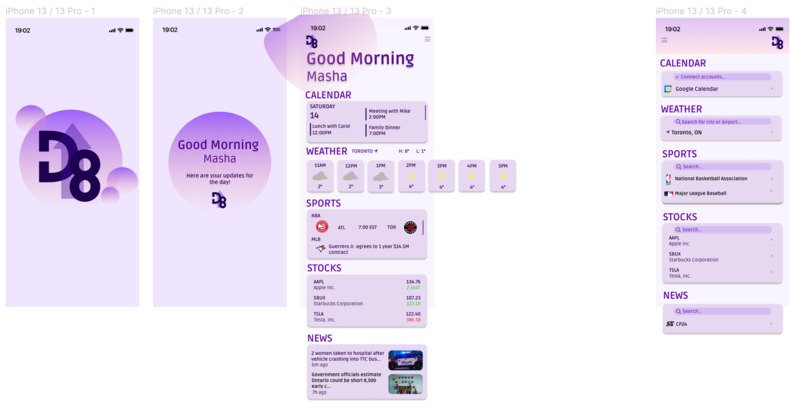Click the calendar card scrollbar indicator
This screenshot has height=415, width=806.
425,113
